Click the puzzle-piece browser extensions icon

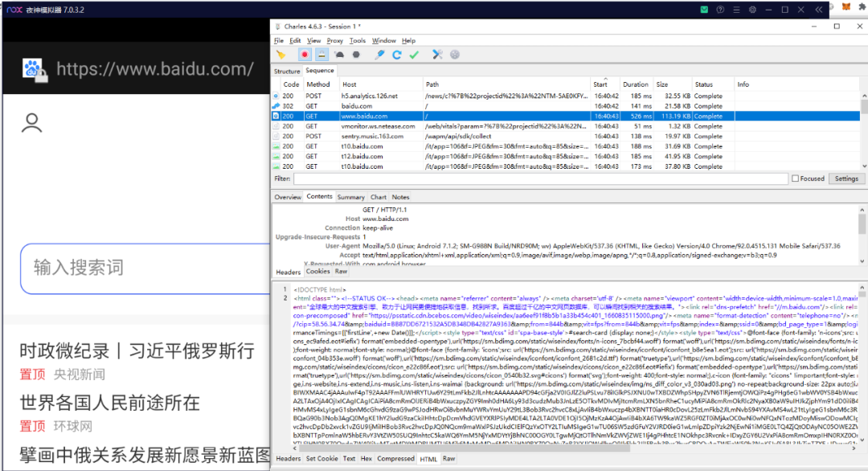(862, 7)
